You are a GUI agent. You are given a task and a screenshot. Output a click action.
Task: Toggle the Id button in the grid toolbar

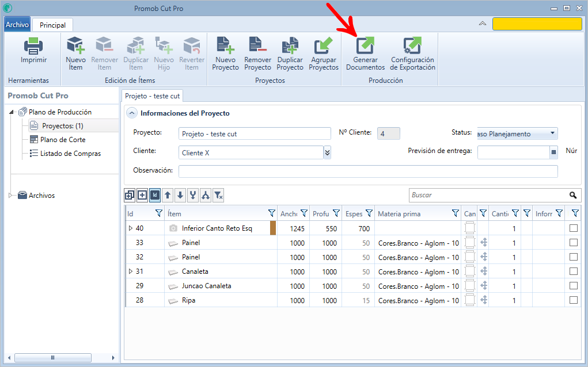pyautogui.click(x=155, y=195)
